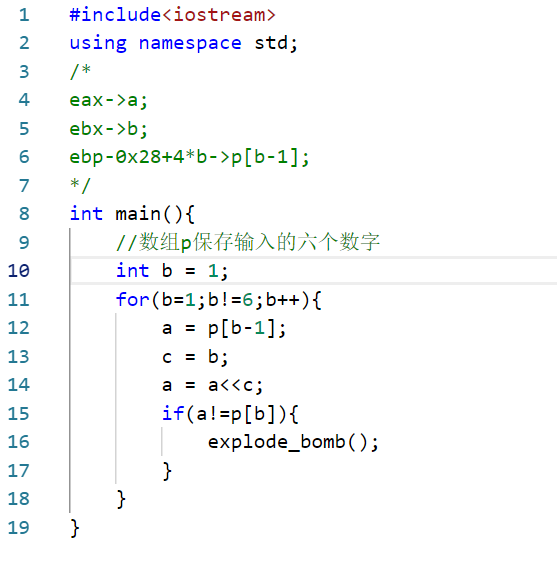The width and height of the screenshot is (557, 574).
Task: Click line number 1 in the gutter
Action: tap(24, 15)
